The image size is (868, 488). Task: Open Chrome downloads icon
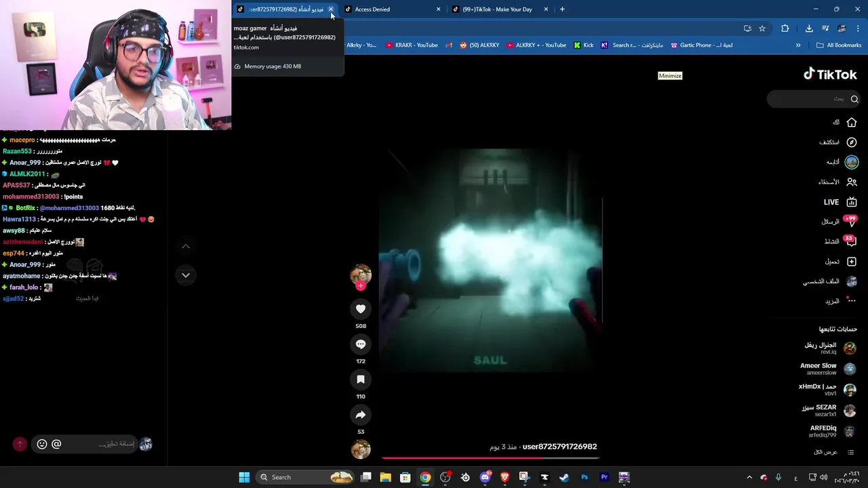point(809,28)
